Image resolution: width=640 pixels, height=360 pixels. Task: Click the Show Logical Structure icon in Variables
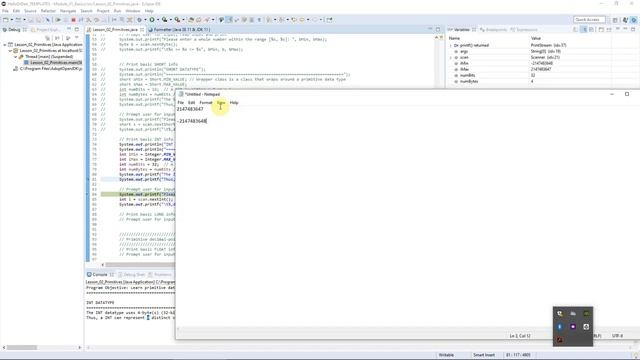[584, 29]
